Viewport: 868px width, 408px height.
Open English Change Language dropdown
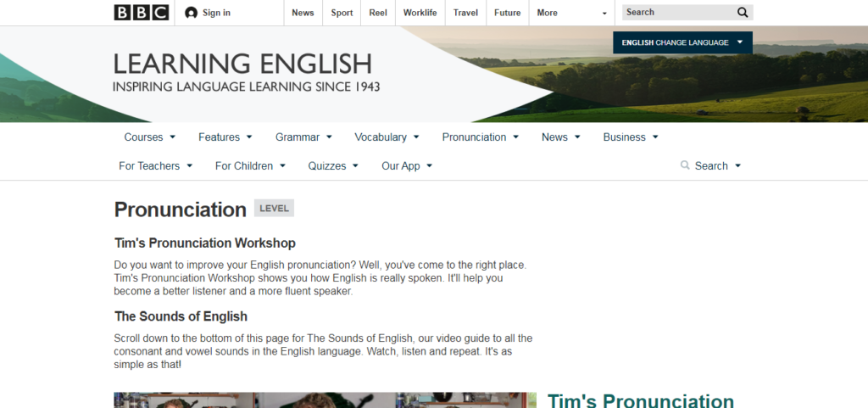tap(682, 42)
